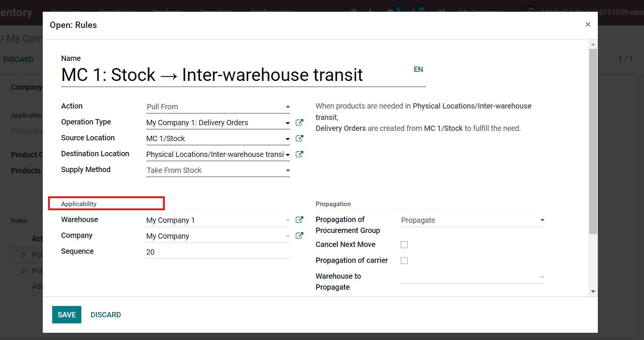Image resolution: width=644 pixels, height=340 pixels.
Task: Click the 'Open: Rules' dialog title
Action: click(73, 25)
